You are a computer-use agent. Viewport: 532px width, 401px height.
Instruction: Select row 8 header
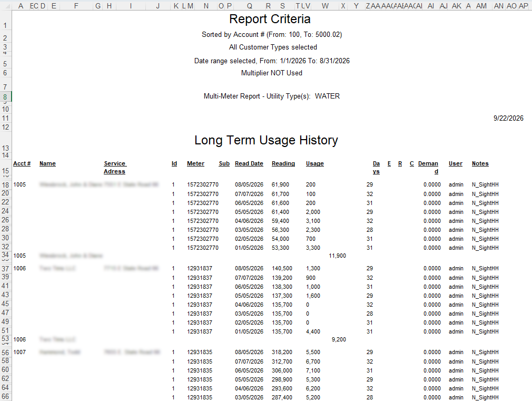coord(5,97)
